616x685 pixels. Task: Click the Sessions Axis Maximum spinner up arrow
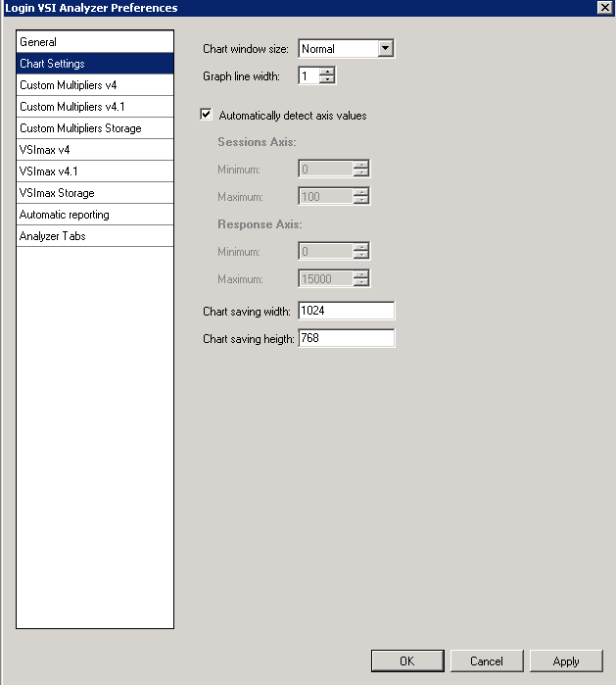click(x=361, y=192)
